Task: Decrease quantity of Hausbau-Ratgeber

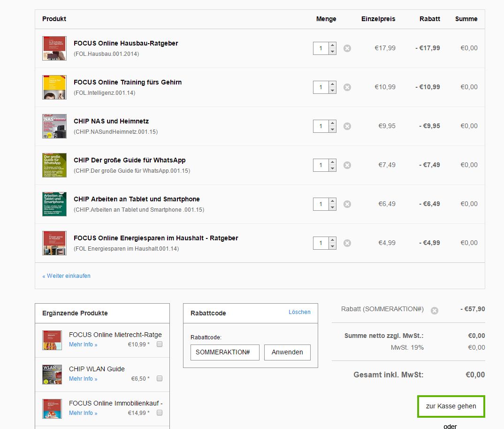Action: point(332,52)
